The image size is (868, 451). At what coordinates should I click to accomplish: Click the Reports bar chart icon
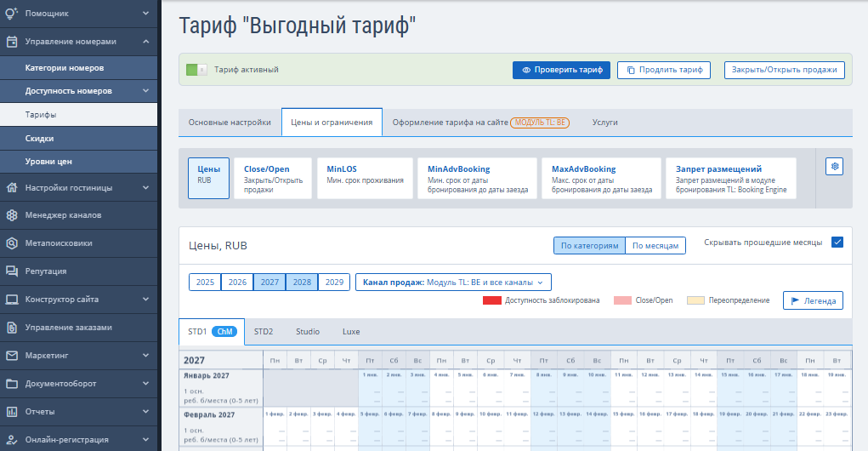click(12, 412)
